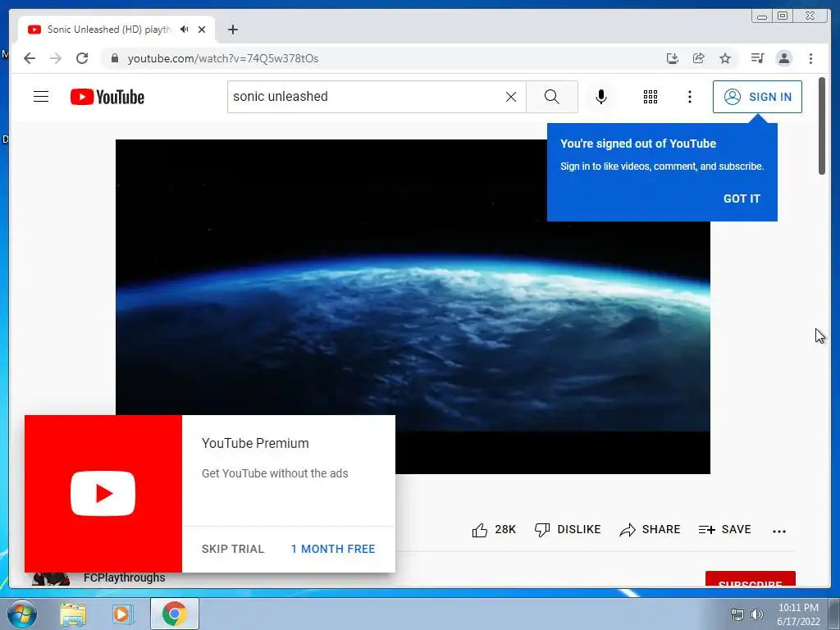Open the system volume tray icon

[x=757, y=614]
